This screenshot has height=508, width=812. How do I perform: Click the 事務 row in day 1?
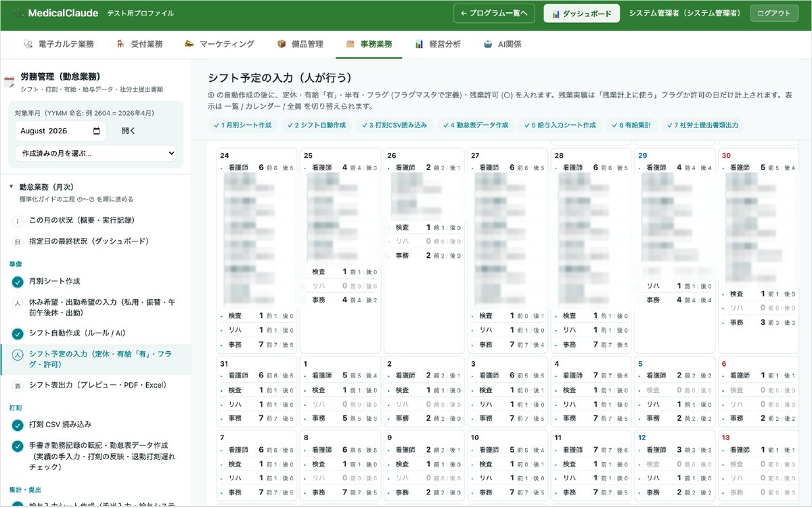click(340, 419)
